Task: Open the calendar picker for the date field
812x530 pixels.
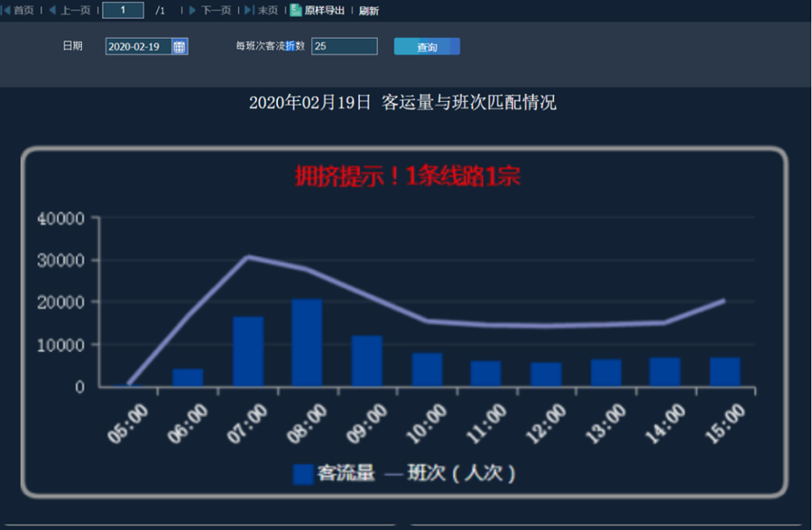Action: 180,47
